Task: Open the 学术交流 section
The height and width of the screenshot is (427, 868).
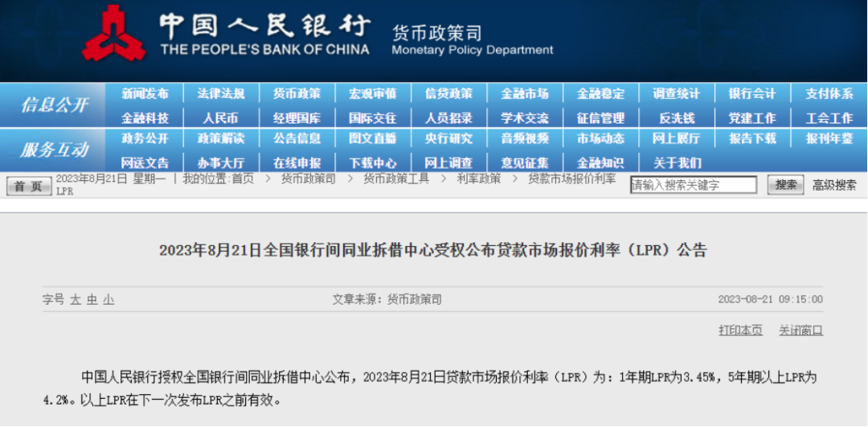Action: (524, 118)
